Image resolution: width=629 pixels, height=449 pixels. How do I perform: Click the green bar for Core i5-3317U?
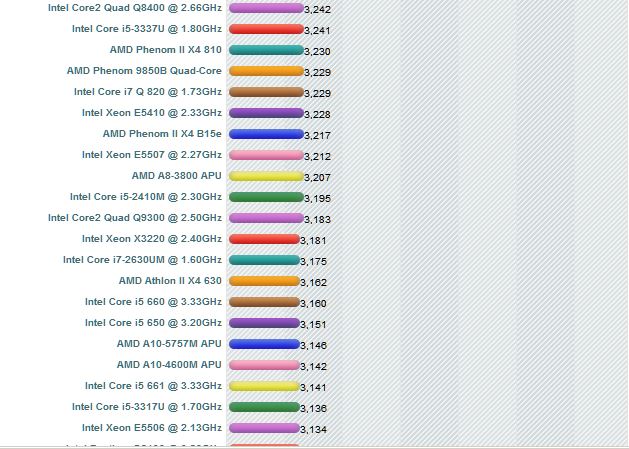(264, 407)
